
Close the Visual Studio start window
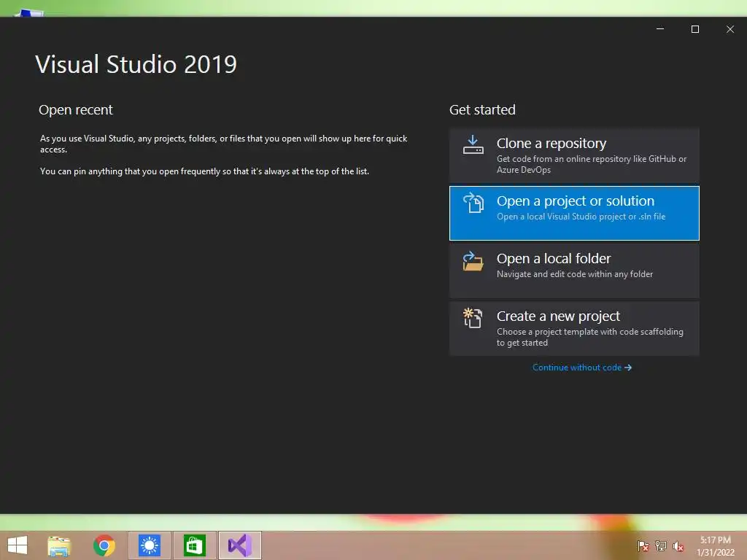(x=729, y=29)
